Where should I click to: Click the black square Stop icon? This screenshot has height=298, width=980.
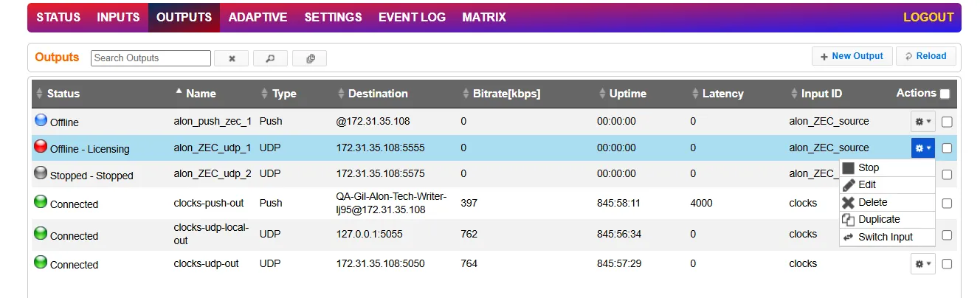[849, 168]
